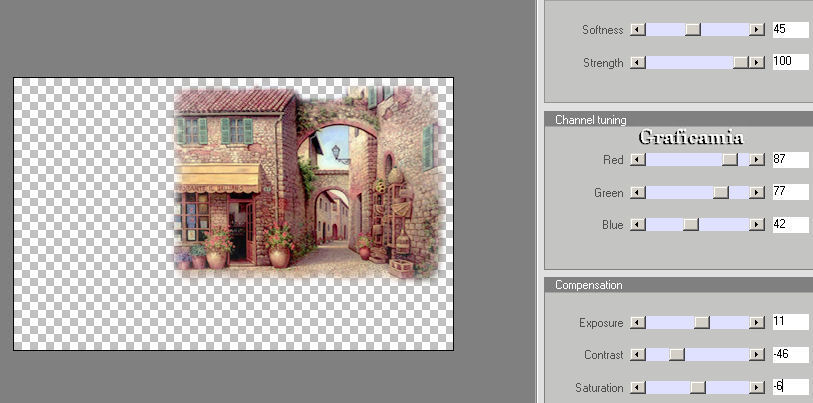Viewport: 813px width, 403px height.
Task: Click the Green label
Action: 609,193
